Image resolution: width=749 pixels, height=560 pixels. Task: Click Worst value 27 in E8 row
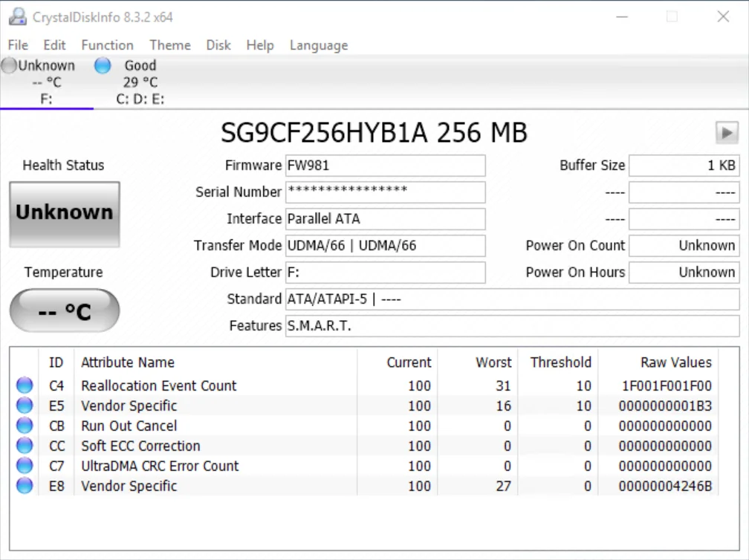503,486
